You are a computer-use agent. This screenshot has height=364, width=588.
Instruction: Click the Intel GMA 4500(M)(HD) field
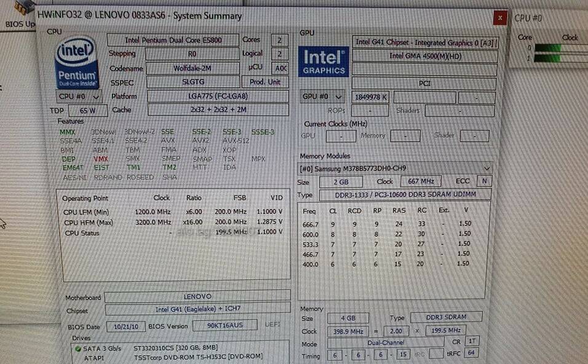coord(425,56)
